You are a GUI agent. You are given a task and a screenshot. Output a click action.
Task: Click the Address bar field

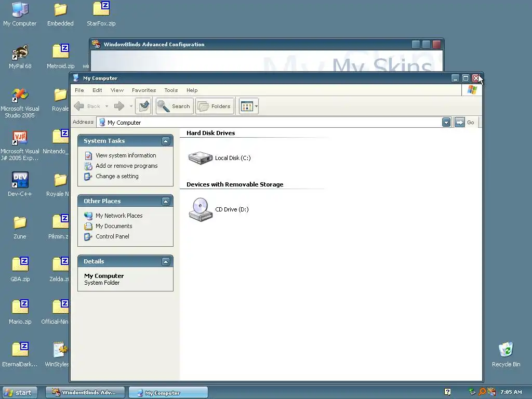(x=274, y=122)
